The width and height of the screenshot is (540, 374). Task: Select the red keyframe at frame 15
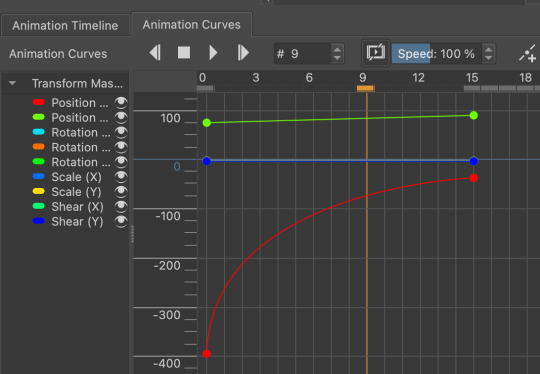(474, 178)
